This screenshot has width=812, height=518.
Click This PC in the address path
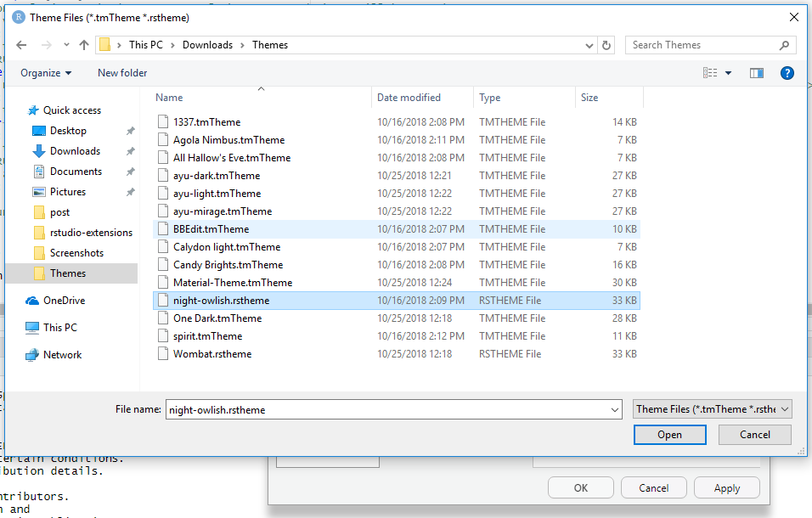(x=146, y=45)
